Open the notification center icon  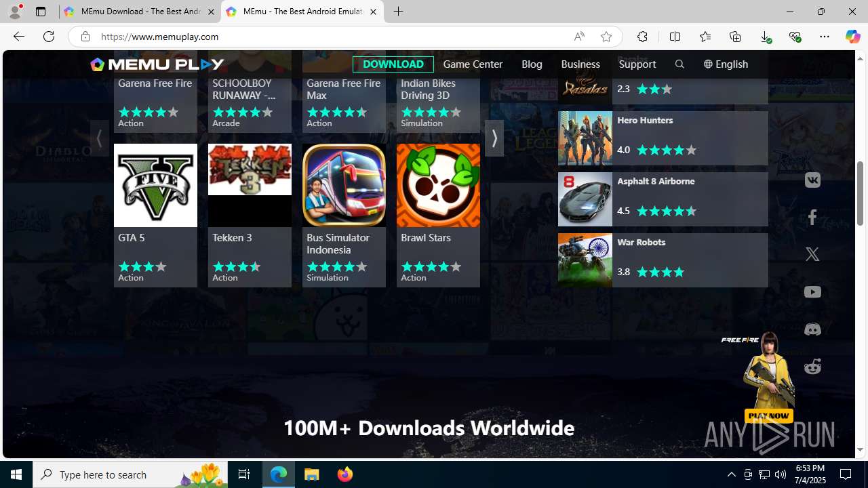point(846,474)
